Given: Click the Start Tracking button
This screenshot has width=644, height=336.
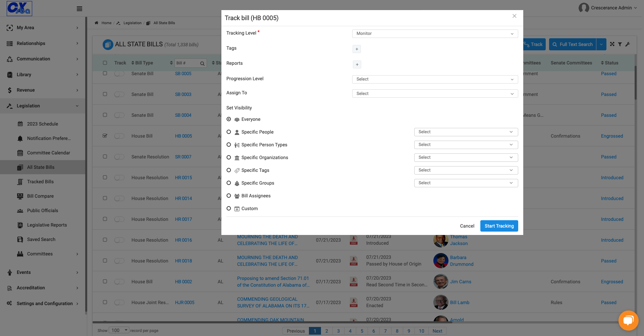Looking at the screenshot, I should coord(499,226).
